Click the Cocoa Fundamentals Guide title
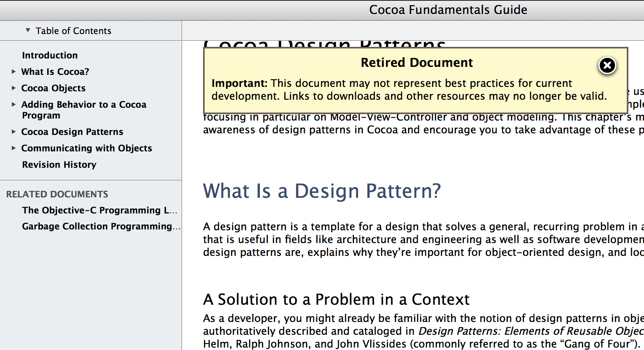Image resolution: width=644 pixels, height=350 pixels. pos(448,10)
